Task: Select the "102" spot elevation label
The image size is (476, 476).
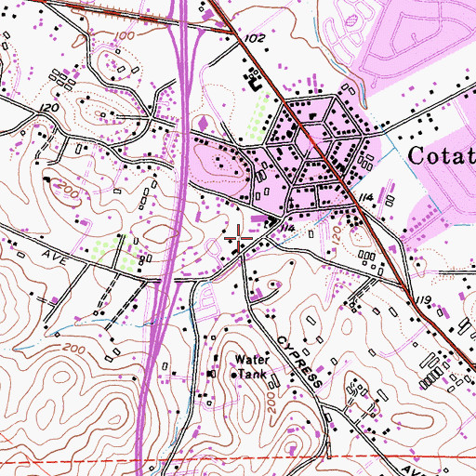Action: 255,38
